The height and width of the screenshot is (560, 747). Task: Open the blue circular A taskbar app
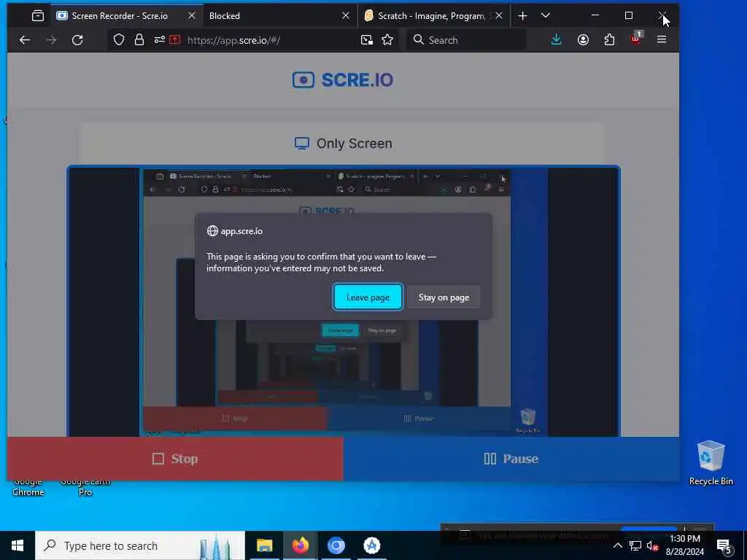pos(371,545)
